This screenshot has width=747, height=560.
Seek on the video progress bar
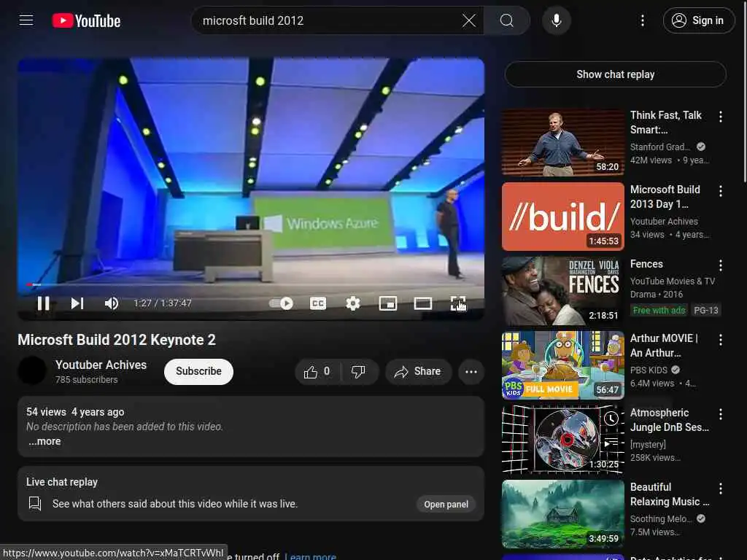click(251, 285)
